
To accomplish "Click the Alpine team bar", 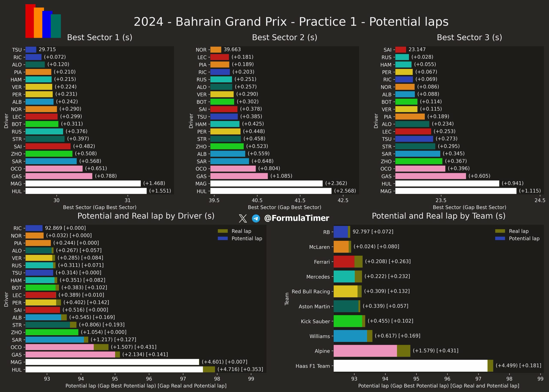I will click(365, 351).
